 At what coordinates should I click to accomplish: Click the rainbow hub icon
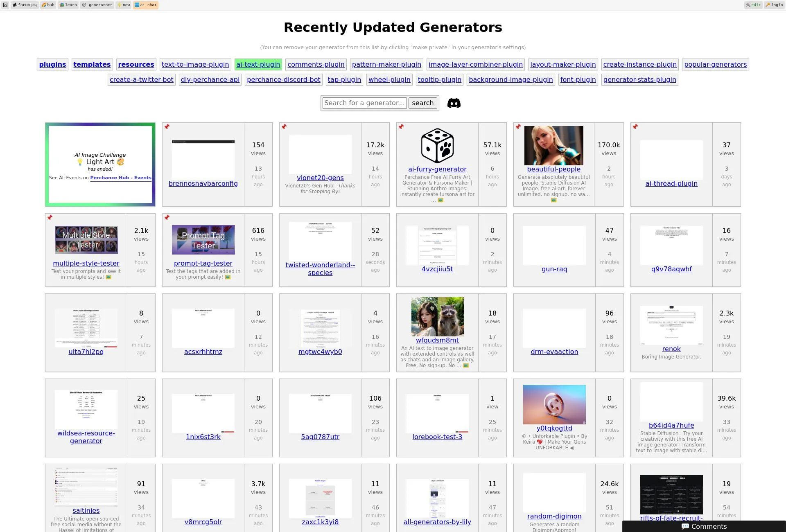click(x=43, y=5)
